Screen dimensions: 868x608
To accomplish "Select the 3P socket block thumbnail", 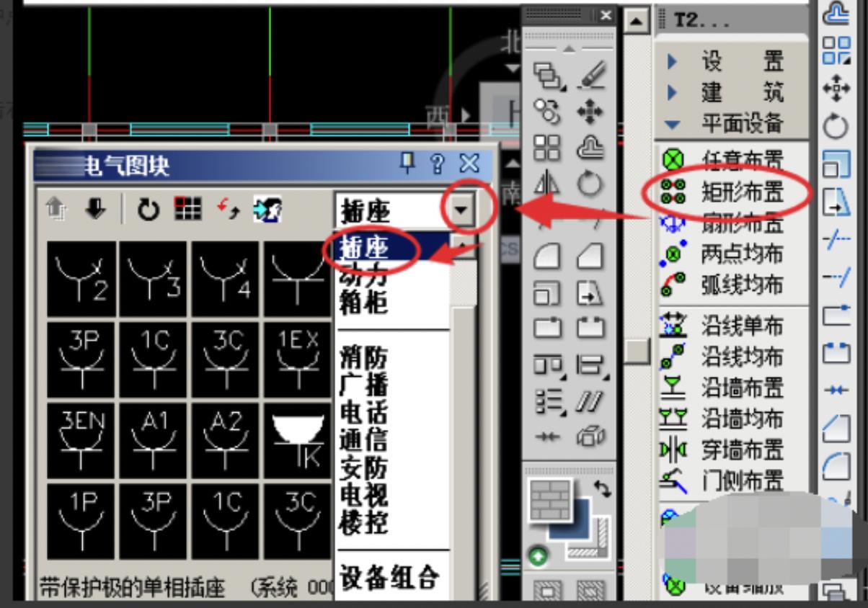I will (x=81, y=359).
